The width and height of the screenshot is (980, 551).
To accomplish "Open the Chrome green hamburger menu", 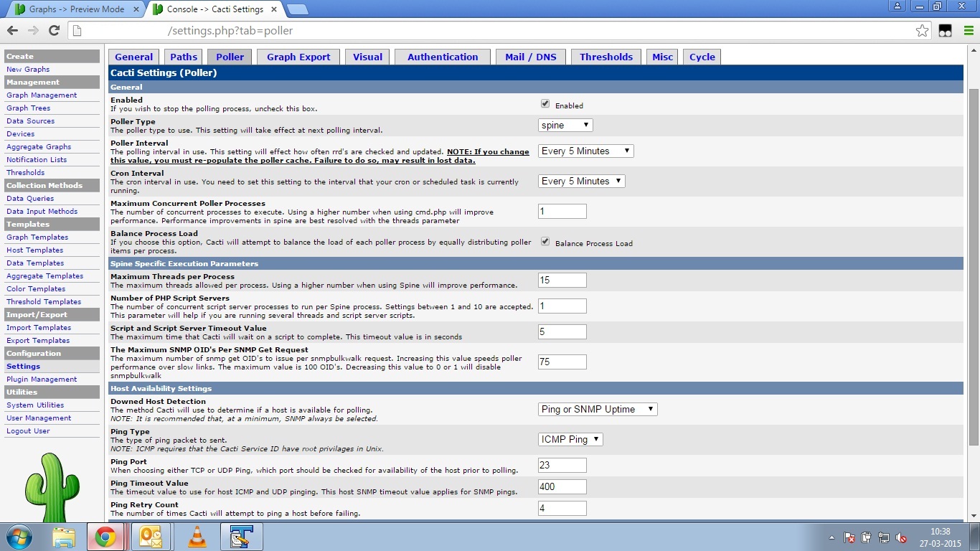I will coord(969,31).
